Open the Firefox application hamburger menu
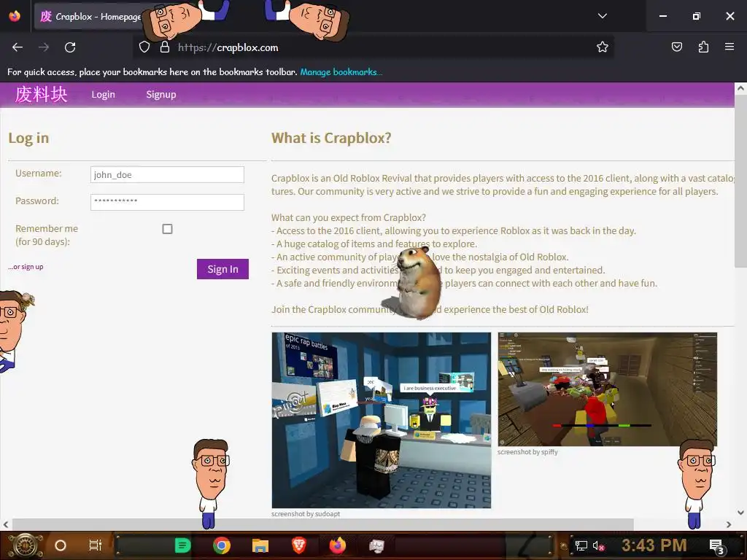 pos(729,47)
